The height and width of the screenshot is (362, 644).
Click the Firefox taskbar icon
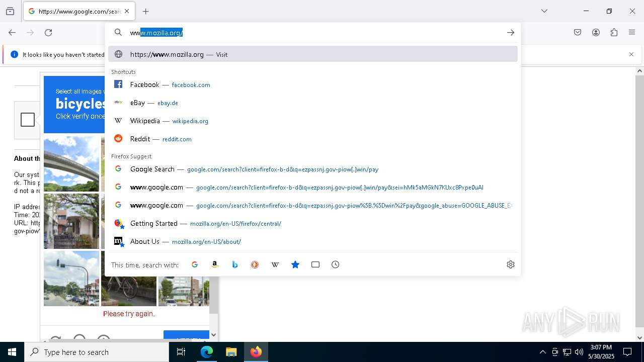tap(256, 352)
